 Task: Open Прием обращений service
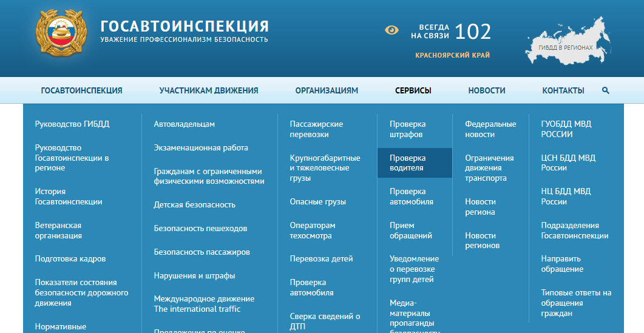pos(411,230)
